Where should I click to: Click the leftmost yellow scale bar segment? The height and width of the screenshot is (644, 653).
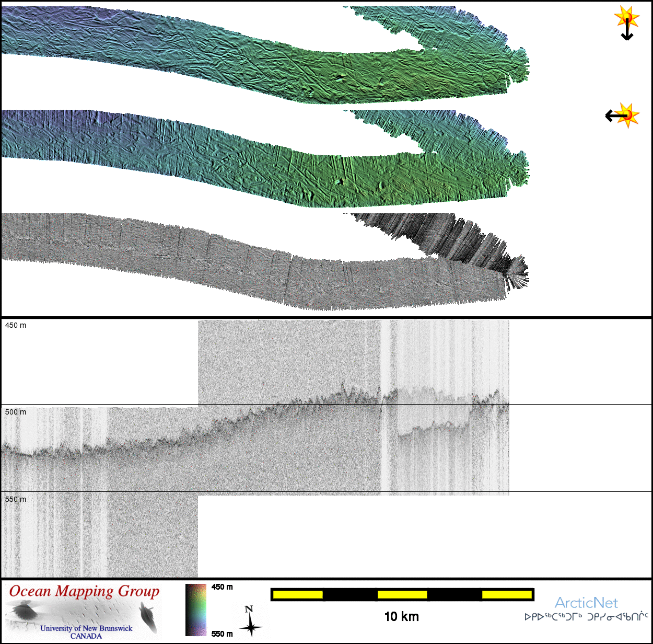click(298, 594)
